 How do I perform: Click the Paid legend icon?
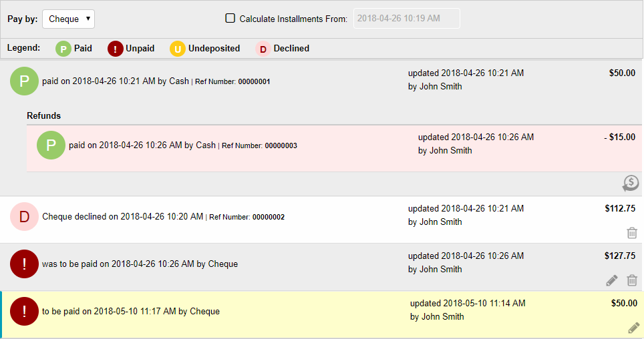click(x=63, y=49)
